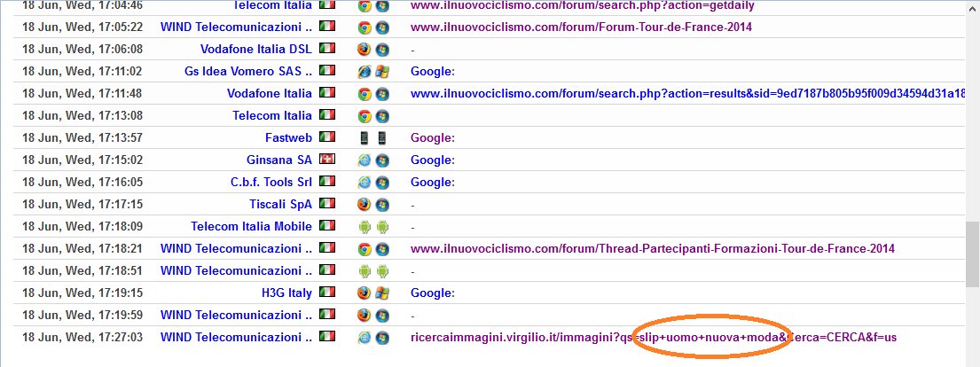This screenshot has height=367, width=980.
Task: Click the Chrome icon in the 17:05:22 row
Action: [x=365, y=27]
